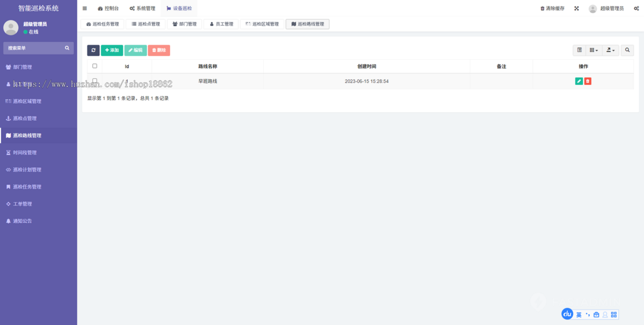Click the green edit icon for 早班路线 row
The width and height of the screenshot is (644, 325).
[578, 80]
